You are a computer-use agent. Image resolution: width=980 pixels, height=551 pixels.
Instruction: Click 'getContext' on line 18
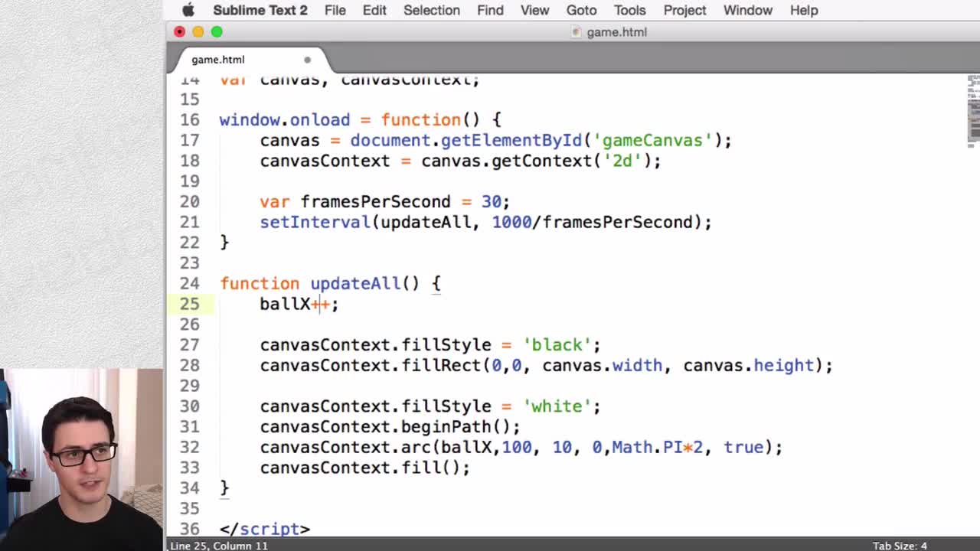[541, 161]
